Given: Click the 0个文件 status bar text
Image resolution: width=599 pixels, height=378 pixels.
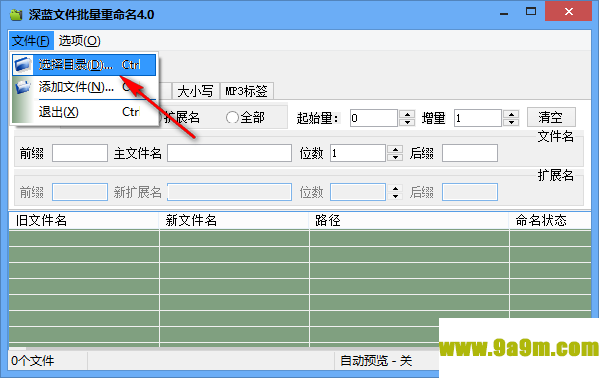Looking at the screenshot, I should [x=33, y=361].
